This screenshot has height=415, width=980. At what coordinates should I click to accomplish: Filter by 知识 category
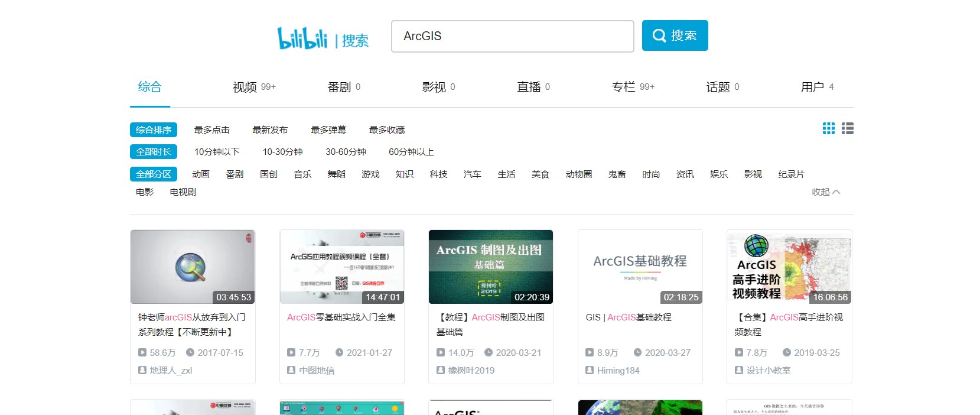point(405,174)
